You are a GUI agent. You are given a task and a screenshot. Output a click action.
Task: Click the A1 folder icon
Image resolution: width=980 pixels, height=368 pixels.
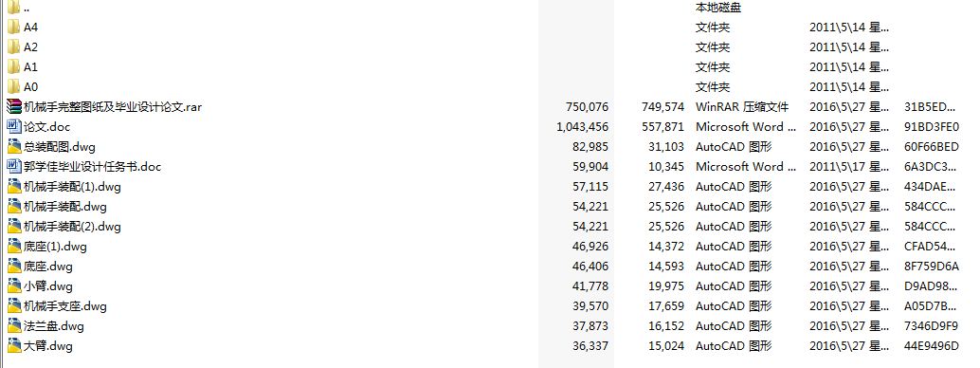(x=14, y=67)
